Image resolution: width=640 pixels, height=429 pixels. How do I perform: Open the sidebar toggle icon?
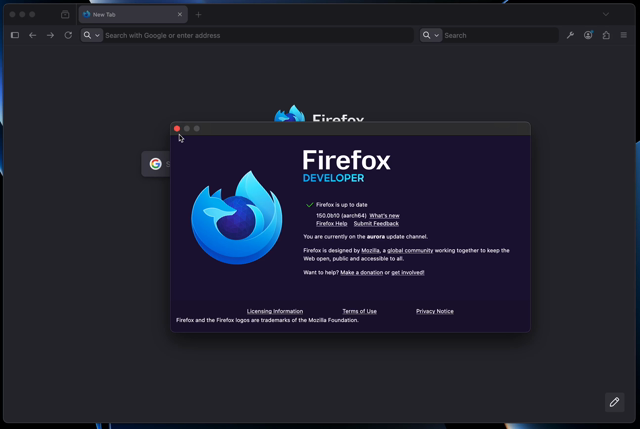pyautogui.click(x=15, y=35)
